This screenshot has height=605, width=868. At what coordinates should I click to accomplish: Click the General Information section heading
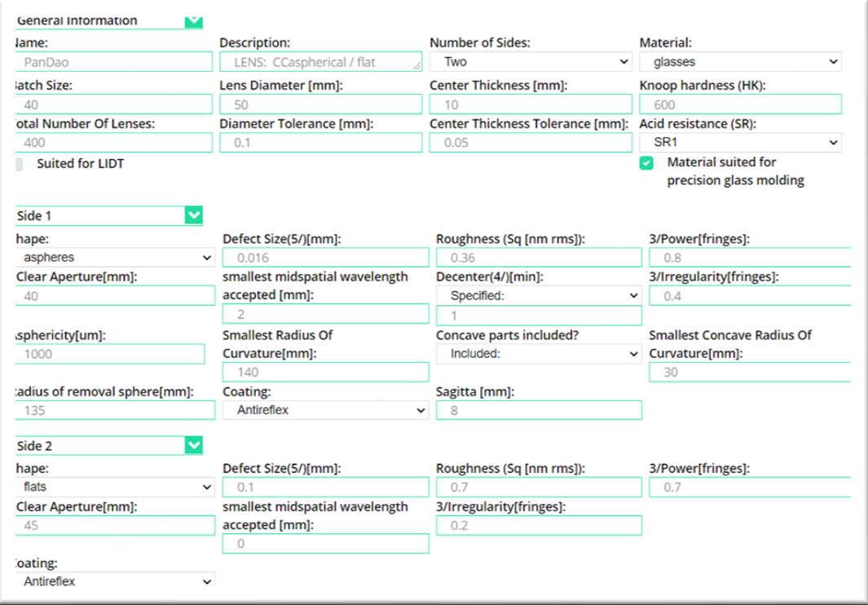pyautogui.click(x=77, y=20)
